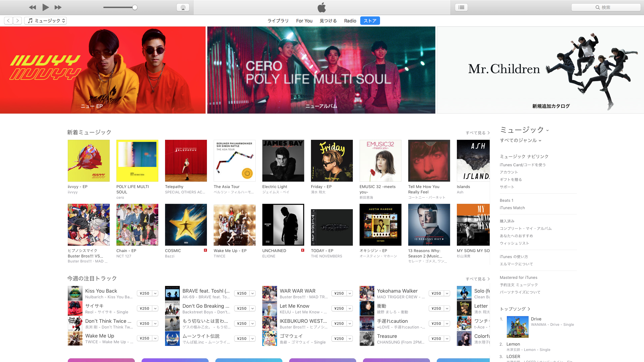Open the 13 Reasons Why album cover
Screen dimensions: 644x362
429,225
